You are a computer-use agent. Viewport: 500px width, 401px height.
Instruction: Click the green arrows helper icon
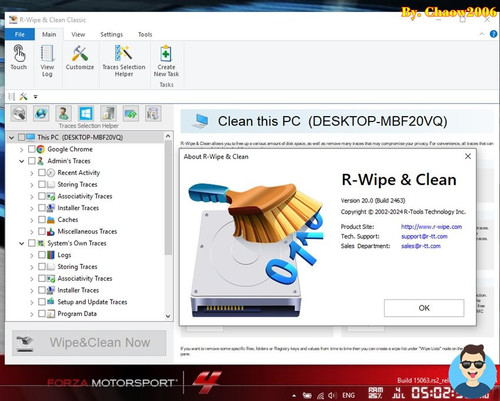[131, 114]
